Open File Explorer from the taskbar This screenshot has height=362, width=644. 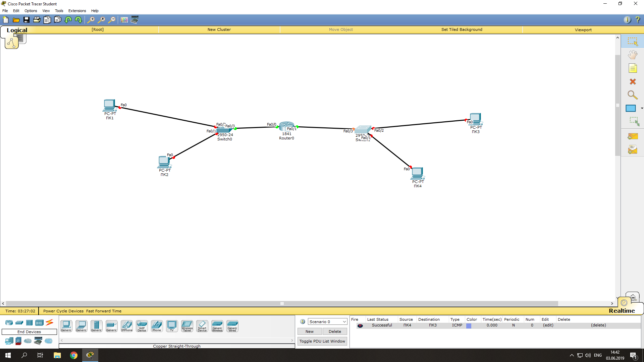pyautogui.click(x=57, y=355)
